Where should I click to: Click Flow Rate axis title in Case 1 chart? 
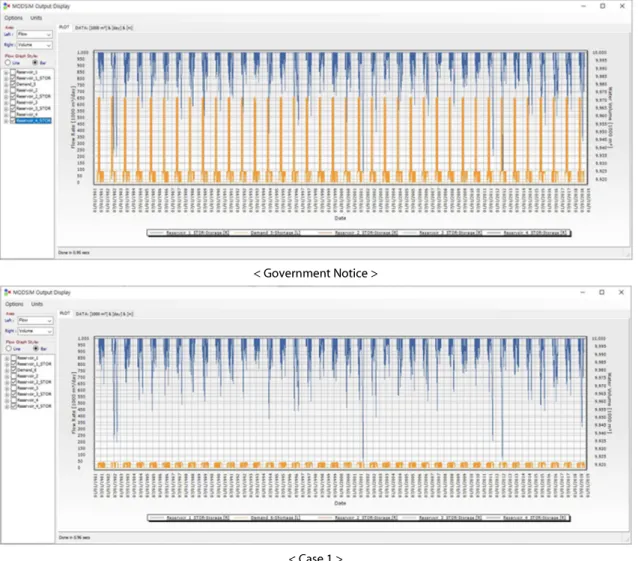pos(74,402)
